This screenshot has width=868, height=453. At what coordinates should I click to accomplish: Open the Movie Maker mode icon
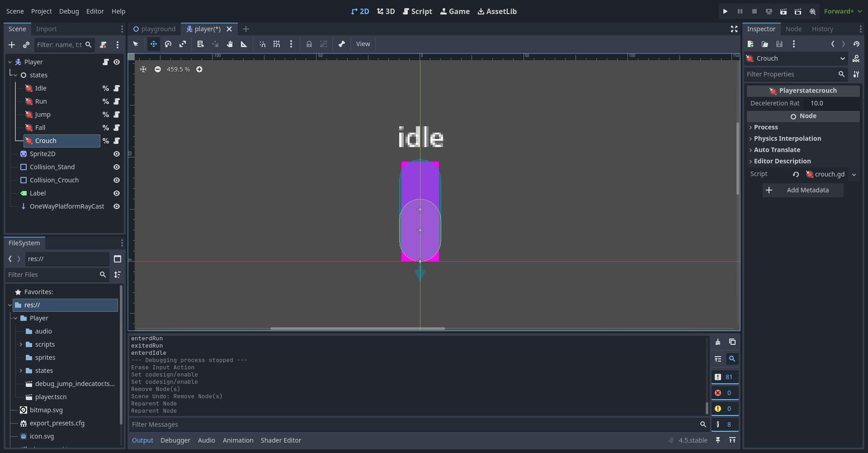812,11
